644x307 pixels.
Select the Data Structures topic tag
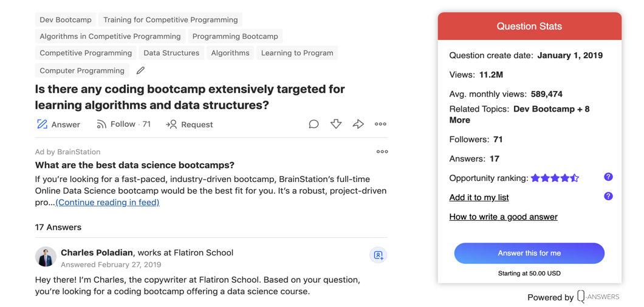171,53
